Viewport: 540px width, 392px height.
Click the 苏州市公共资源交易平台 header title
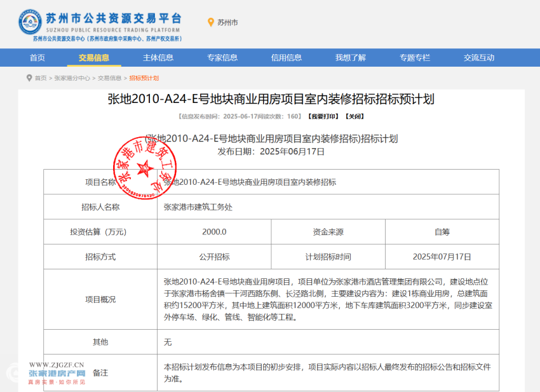pyautogui.click(x=114, y=18)
